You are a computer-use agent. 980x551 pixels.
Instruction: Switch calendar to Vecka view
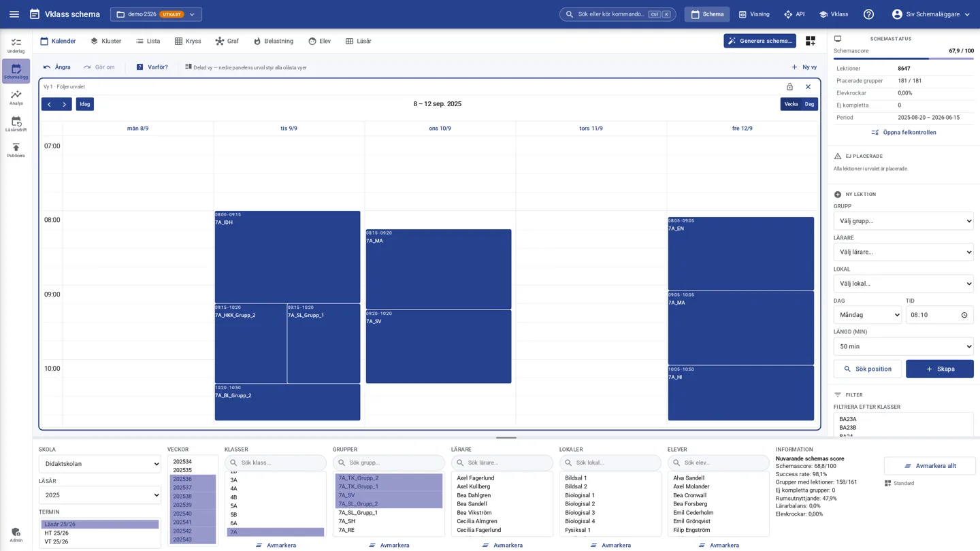791,104
